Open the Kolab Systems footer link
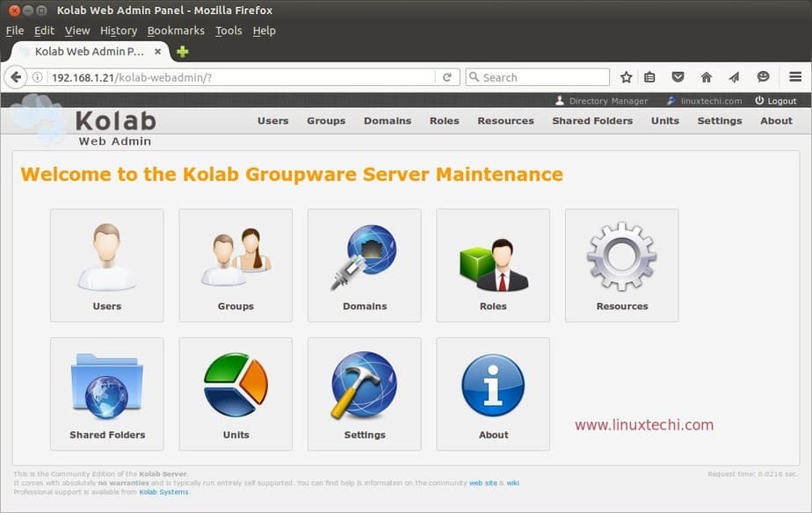Screen dimensions: 812x513 (x=163, y=492)
